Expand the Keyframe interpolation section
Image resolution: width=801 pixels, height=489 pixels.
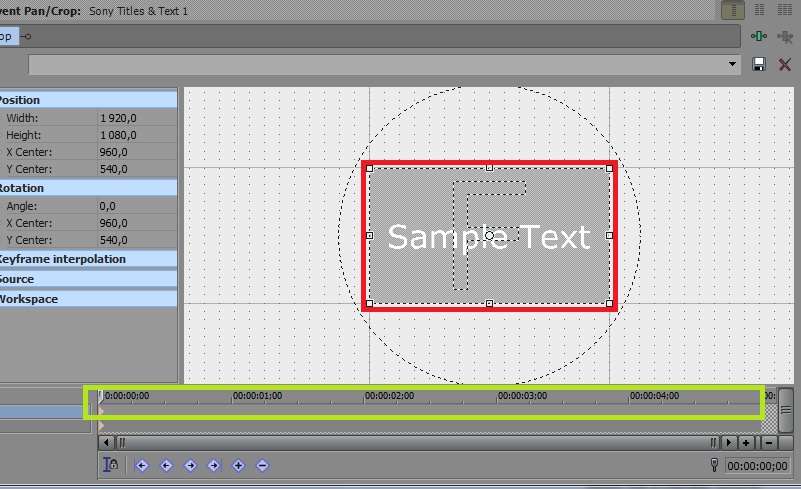pyautogui.click(x=88, y=259)
